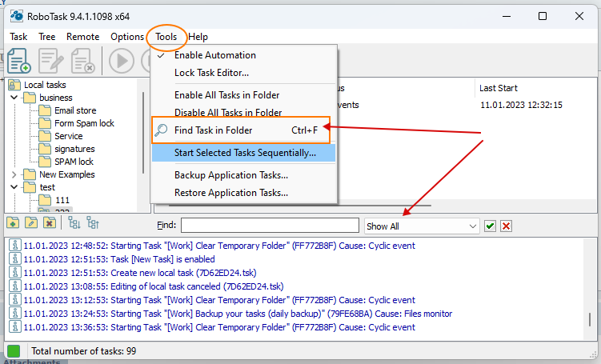Select the signatures folder in the tree
601x364 pixels.
click(x=74, y=149)
